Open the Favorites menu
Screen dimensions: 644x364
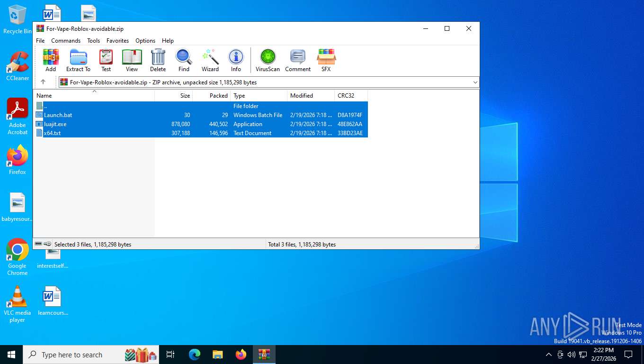(x=117, y=41)
